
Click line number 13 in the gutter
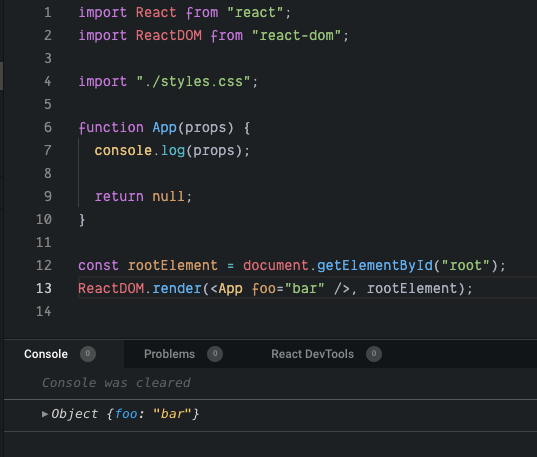(44, 288)
